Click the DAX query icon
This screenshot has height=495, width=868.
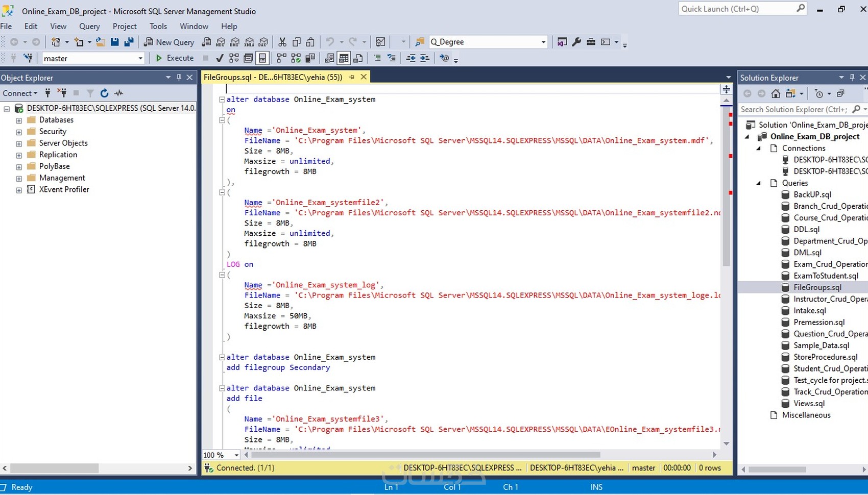click(263, 42)
